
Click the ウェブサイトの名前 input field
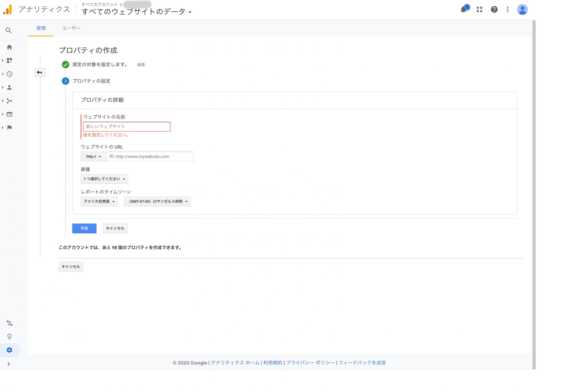click(127, 127)
